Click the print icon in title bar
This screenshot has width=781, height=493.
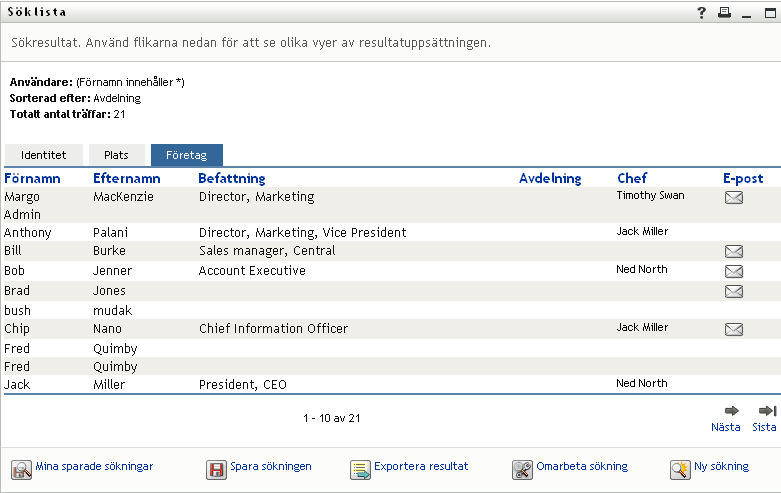coord(724,12)
